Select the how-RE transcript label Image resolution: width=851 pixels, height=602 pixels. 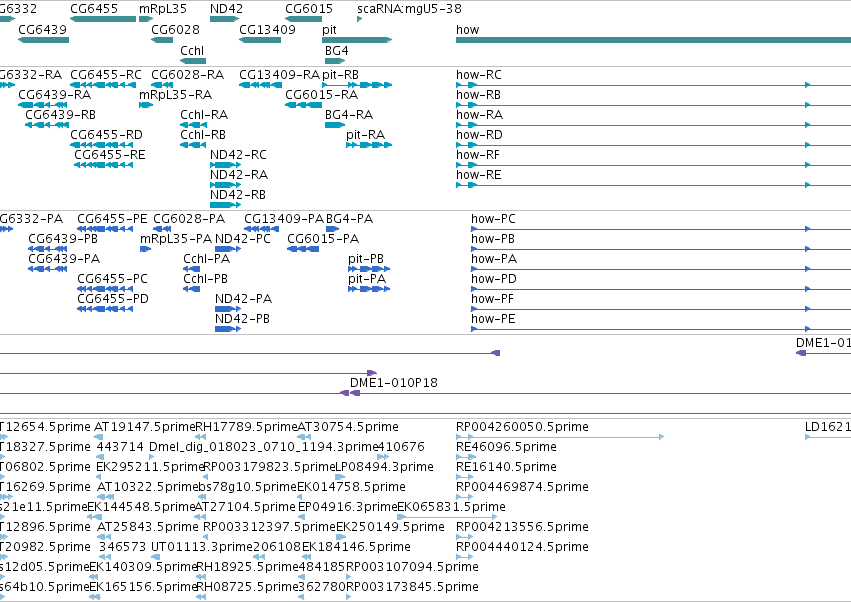click(x=479, y=175)
